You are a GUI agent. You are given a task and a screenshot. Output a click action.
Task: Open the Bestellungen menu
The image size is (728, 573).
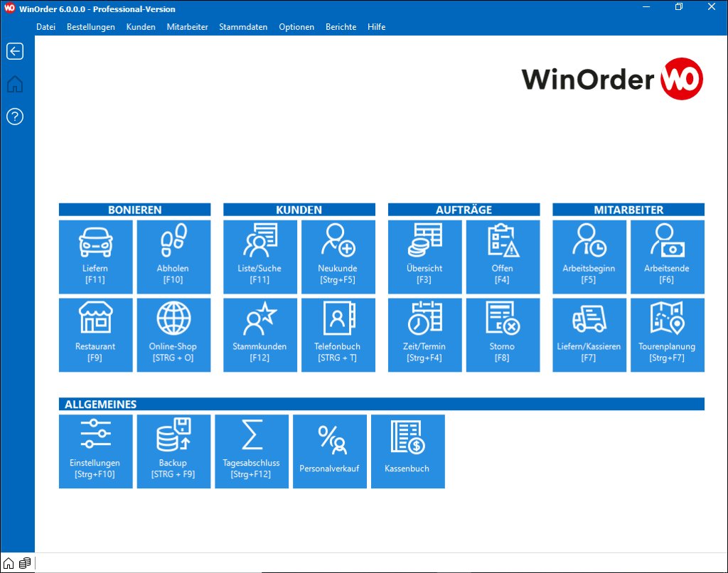(91, 27)
